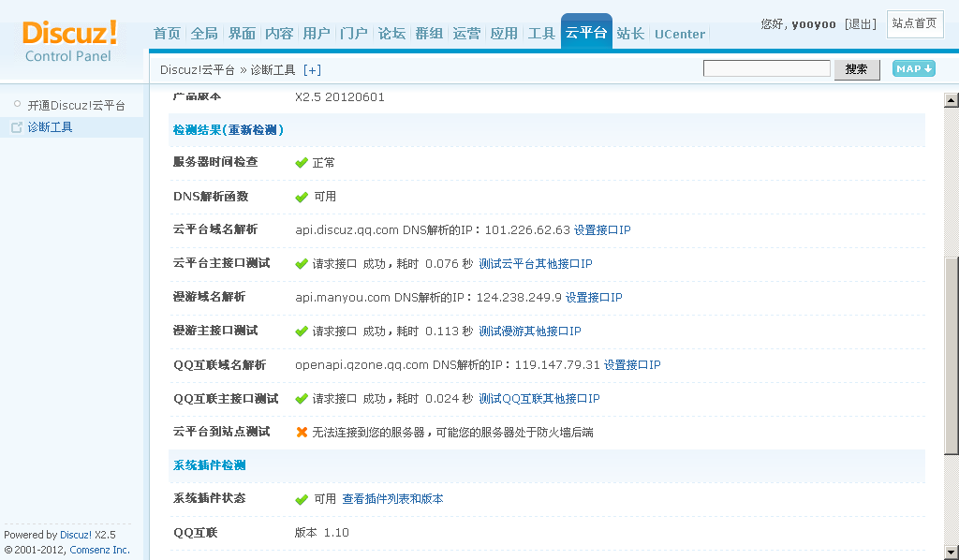Open the 全局 top menu
Image resolution: width=959 pixels, height=560 pixels.
pyautogui.click(x=204, y=34)
